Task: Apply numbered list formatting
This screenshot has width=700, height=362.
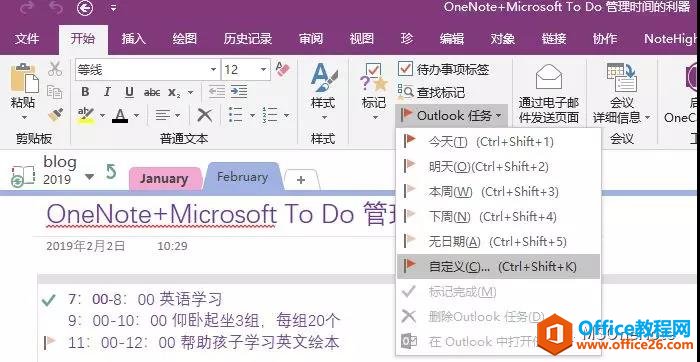Action: [270, 115]
